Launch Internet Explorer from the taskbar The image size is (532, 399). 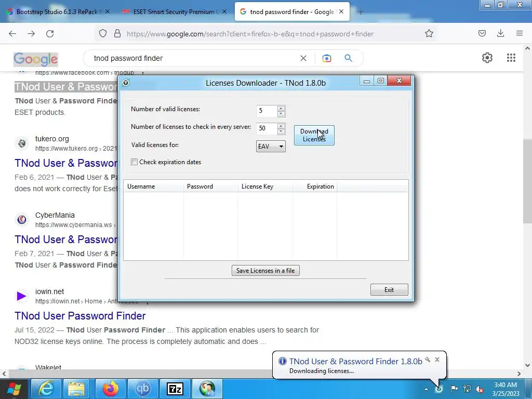tap(46, 389)
